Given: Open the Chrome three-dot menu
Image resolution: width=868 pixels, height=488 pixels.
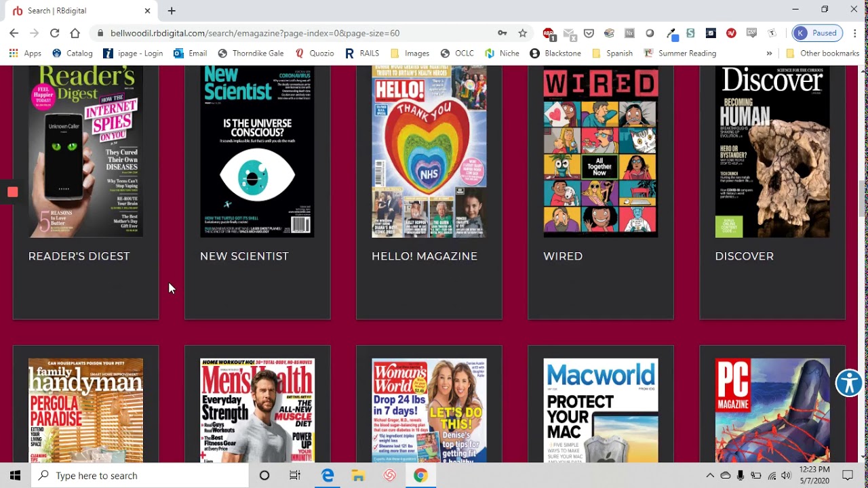Looking at the screenshot, I should click(854, 33).
